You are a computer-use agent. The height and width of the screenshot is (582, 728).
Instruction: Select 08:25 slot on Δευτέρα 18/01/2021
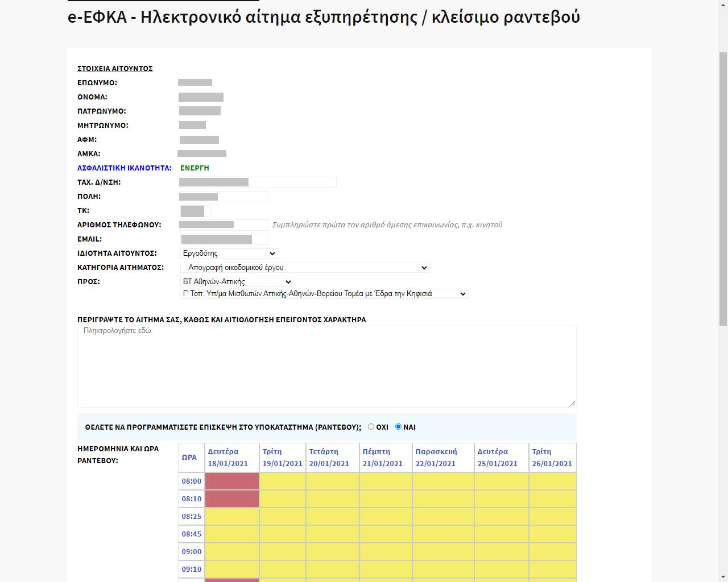click(231, 517)
